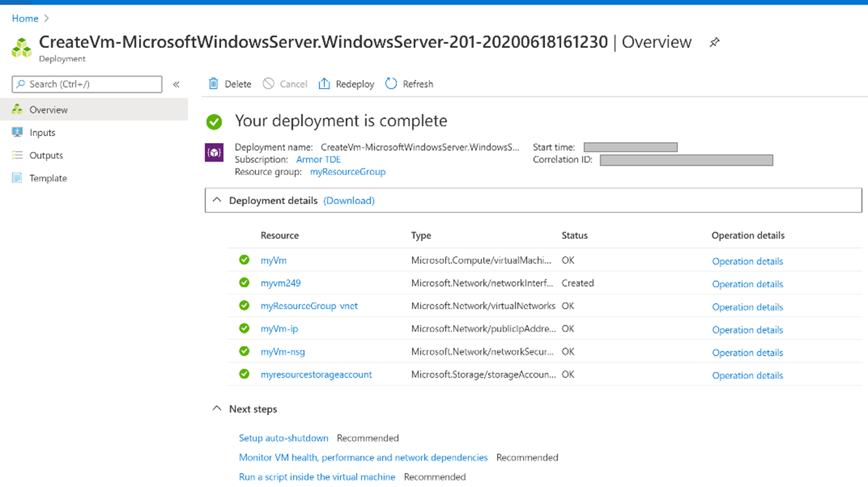Click the Redeploy upload icon
Screen dimensions: 868x487
324,83
